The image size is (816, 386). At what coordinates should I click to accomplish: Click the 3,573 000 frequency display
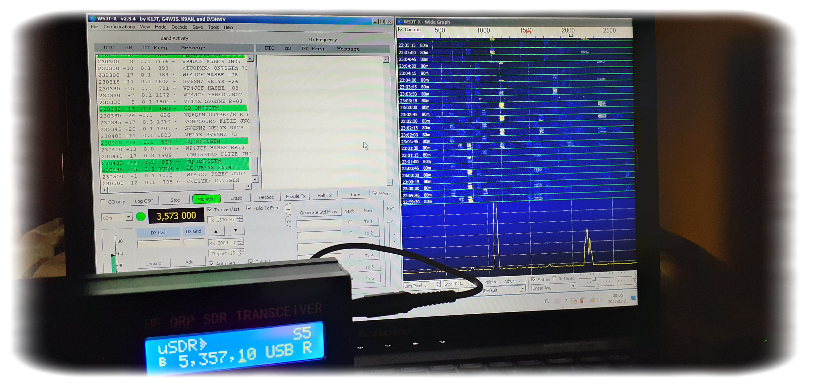click(x=176, y=216)
